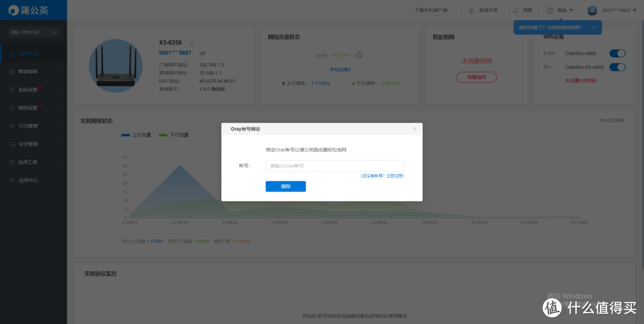Click the 遇到问题了？点我查看帮助吧 tooltip text

[551, 27]
